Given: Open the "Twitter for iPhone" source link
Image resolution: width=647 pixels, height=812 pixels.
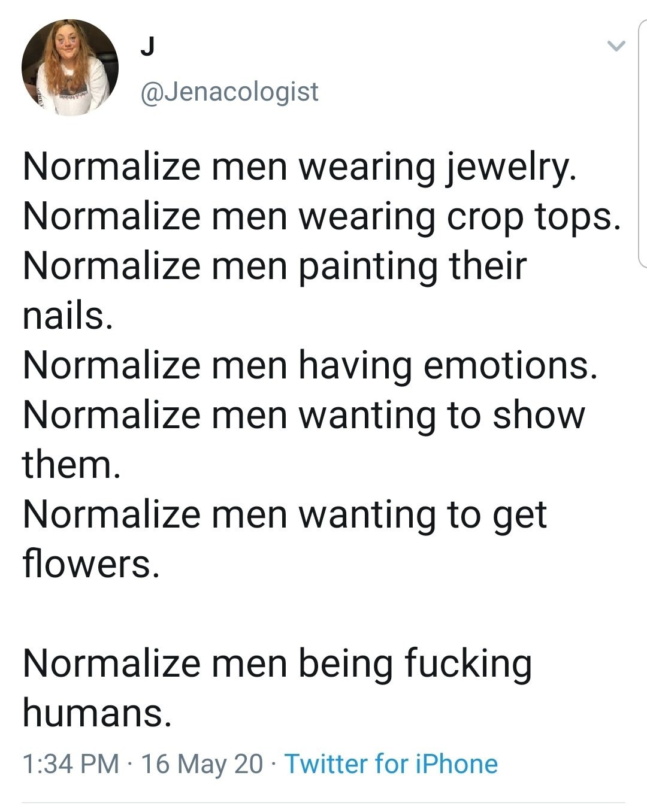Looking at the screenshot, I should (x=391, y=763).
